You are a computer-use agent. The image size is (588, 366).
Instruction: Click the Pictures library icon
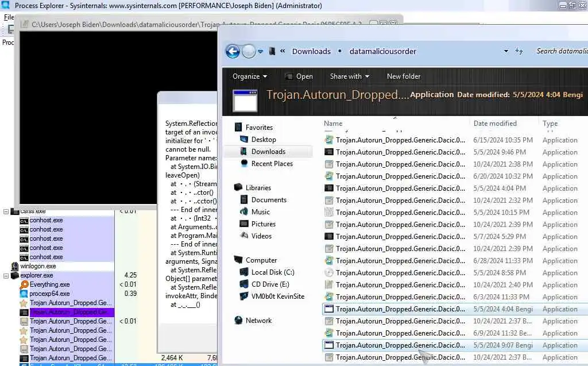[244, 224]
